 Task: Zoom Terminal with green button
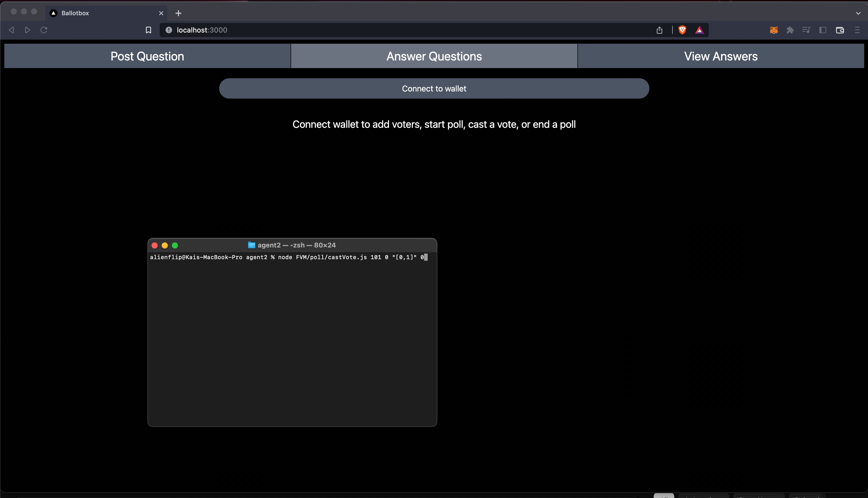(x=175, y=245)
